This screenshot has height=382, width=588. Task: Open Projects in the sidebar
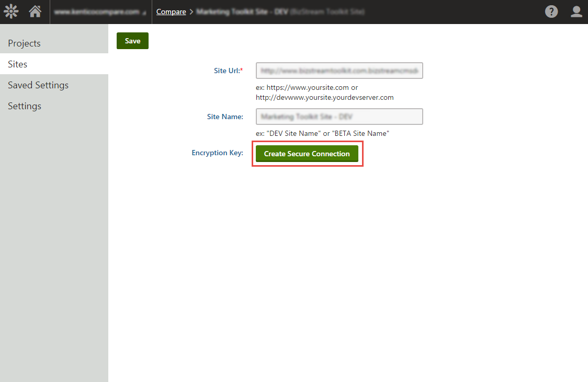(x=24, y=43)
